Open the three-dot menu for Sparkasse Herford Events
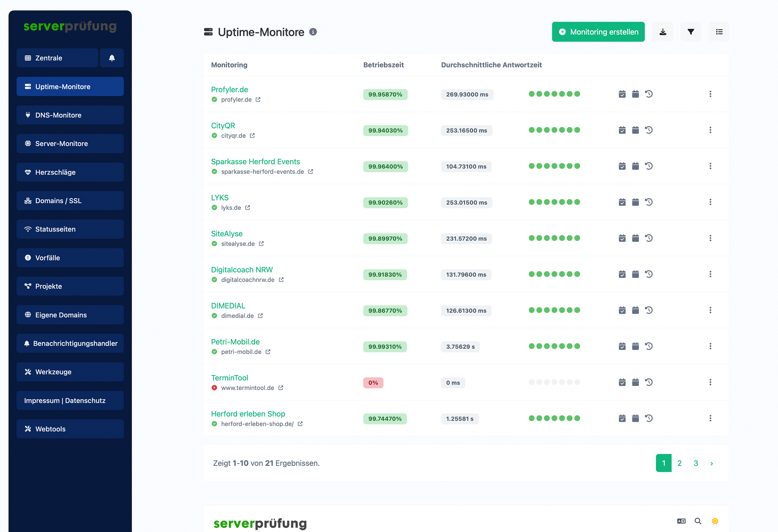Image resolution: width=778 pixels, height=532 pixels. pyautogui.click(x=710, y=166)
